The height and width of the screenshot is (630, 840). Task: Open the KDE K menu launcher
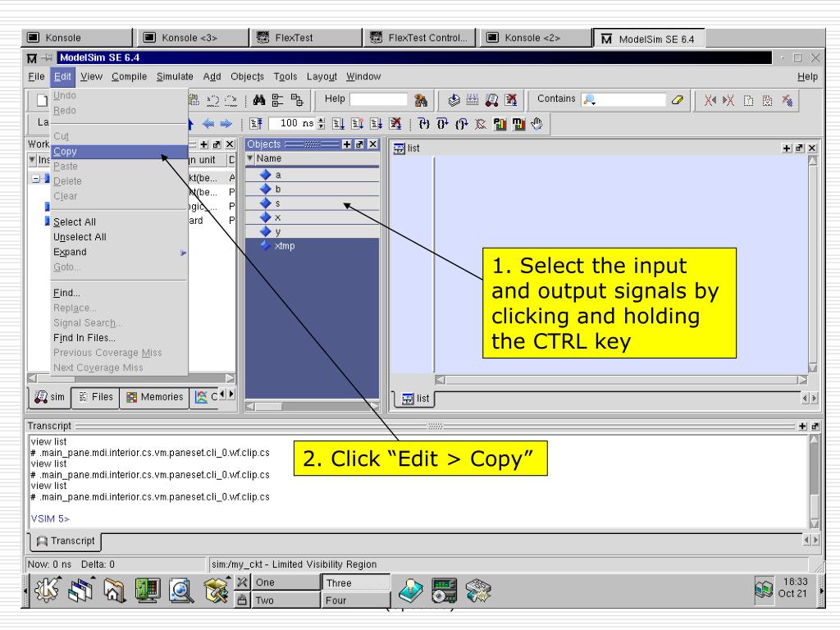point(47,590)
